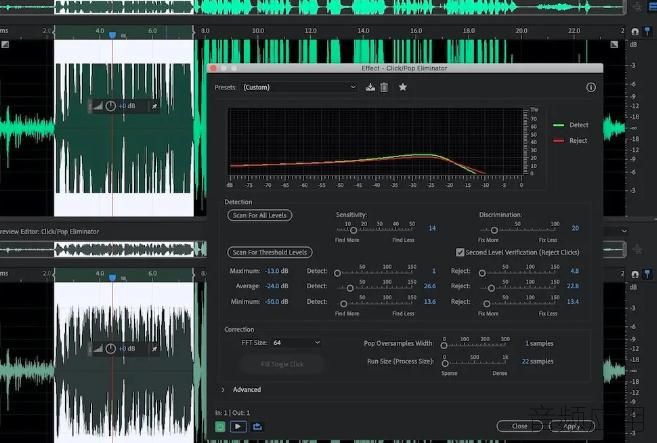Click the HUD pin icon in Preview Editor
This screenshot has height=443, width=657.
pyautogui.click(x=154, y=349)
